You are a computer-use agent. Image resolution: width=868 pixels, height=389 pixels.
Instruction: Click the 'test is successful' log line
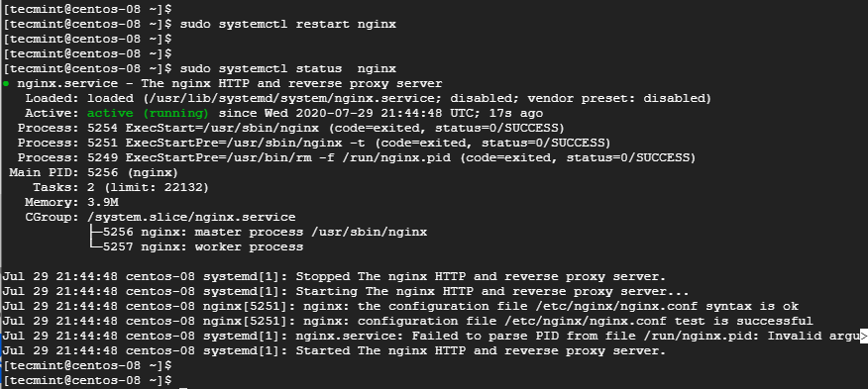point(407,321)
